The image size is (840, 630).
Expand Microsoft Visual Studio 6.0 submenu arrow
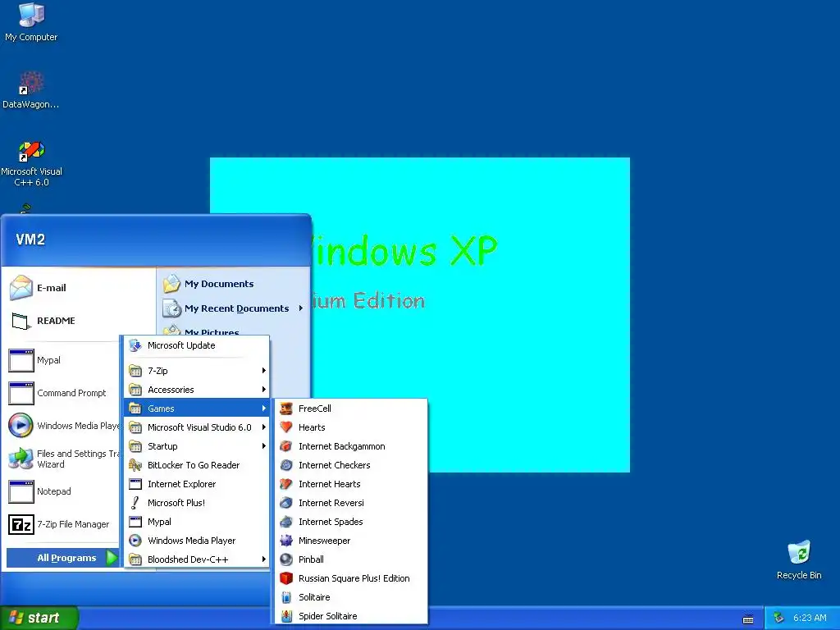pos(263,427)
